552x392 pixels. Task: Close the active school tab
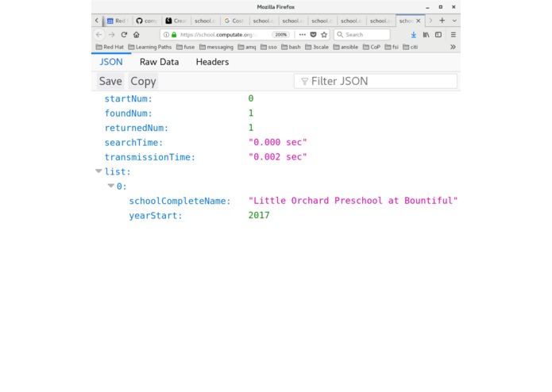[419, 21]
